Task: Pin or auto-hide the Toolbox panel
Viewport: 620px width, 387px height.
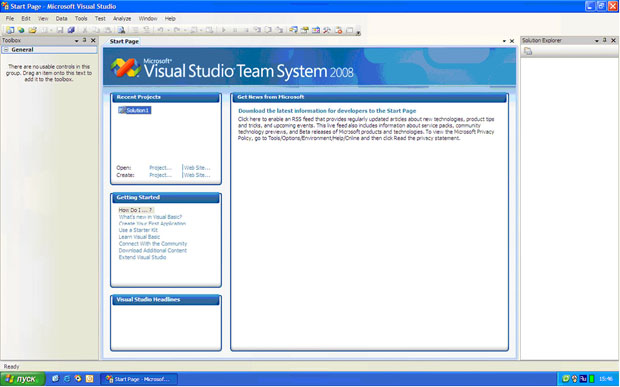Action: (85, 40)
